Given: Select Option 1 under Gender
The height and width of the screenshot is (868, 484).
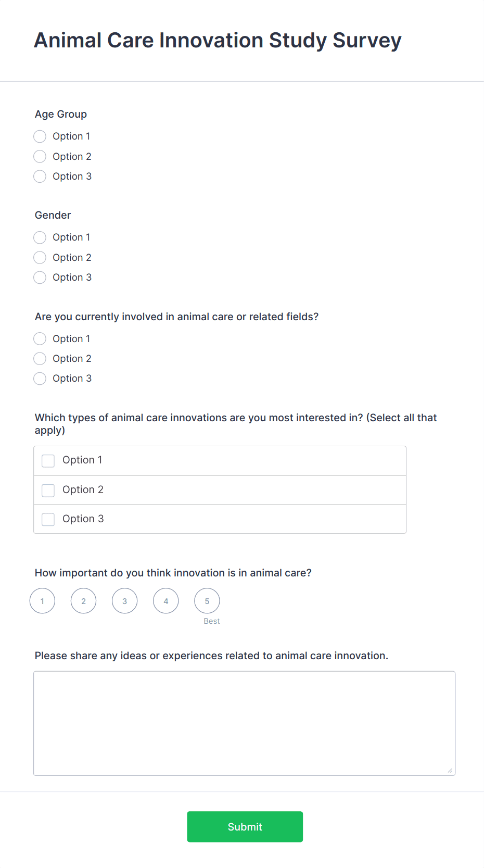Looking at the screenshot, I should [x=40, y=237].
